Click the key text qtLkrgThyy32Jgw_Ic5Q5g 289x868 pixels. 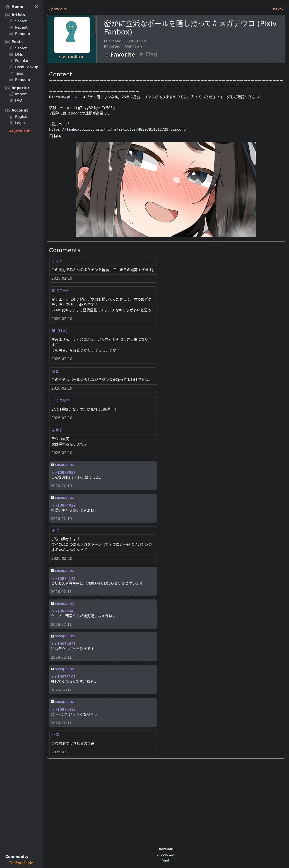(x=91, y=108)
